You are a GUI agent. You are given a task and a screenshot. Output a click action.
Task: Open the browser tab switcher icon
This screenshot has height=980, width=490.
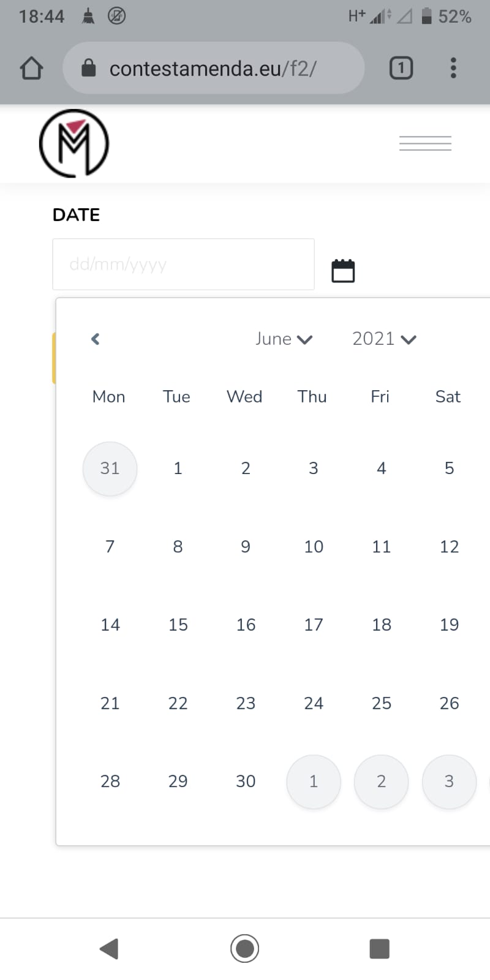tap(401, 68)
